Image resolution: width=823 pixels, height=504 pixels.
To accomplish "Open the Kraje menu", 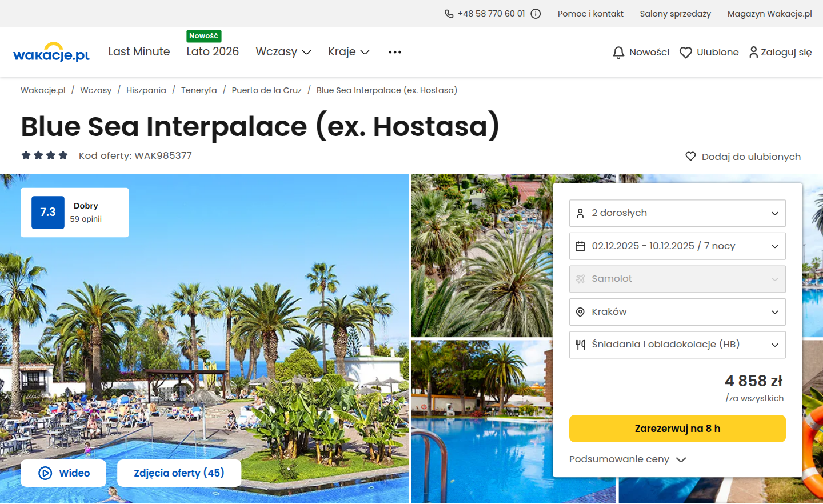I will tap(349, 52).
